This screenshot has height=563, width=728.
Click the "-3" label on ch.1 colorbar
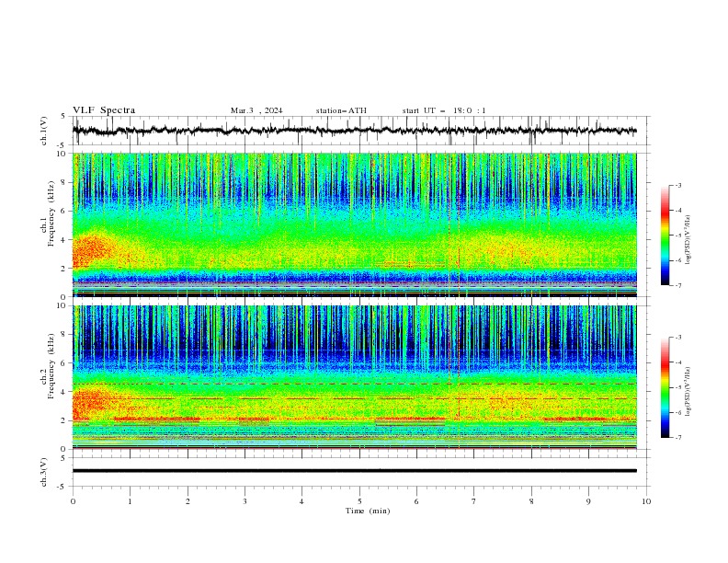[678, 185]
